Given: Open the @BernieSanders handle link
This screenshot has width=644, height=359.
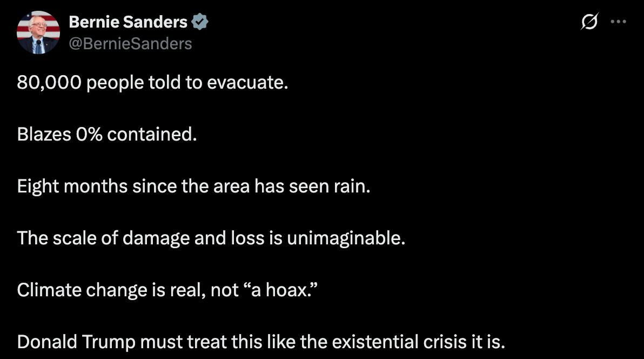Looking at the screenshot, I should [x=130, y=43].
